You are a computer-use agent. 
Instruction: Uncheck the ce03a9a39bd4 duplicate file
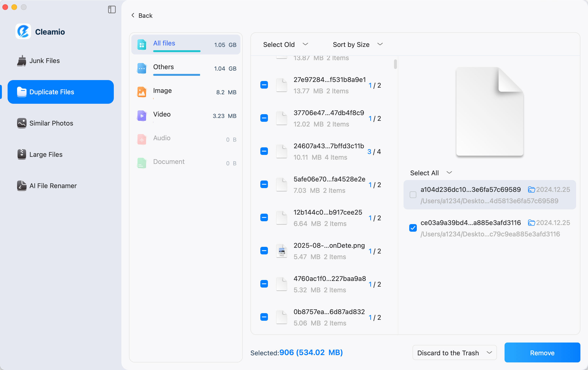pyautogui.click(x=413, y=228)
